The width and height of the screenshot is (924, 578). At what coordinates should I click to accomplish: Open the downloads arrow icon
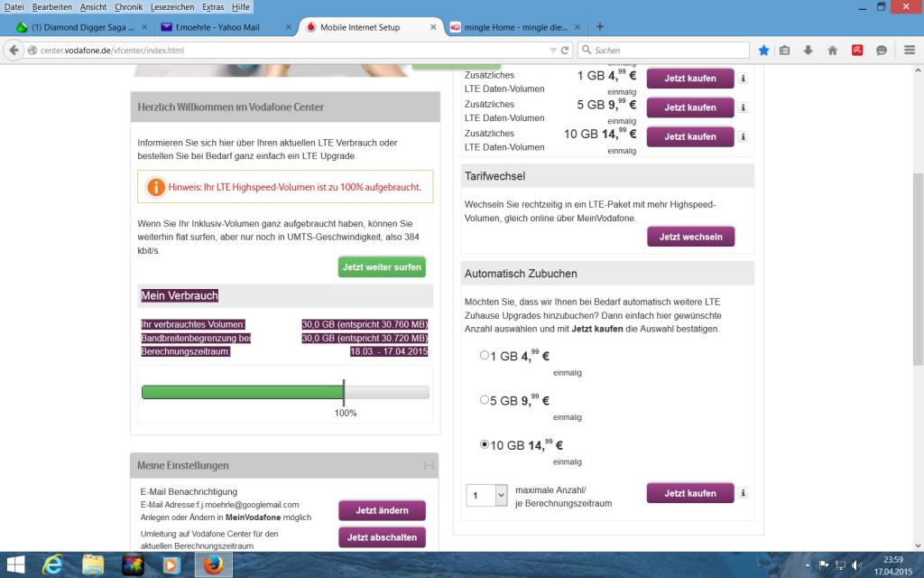(x=808, y=51)
